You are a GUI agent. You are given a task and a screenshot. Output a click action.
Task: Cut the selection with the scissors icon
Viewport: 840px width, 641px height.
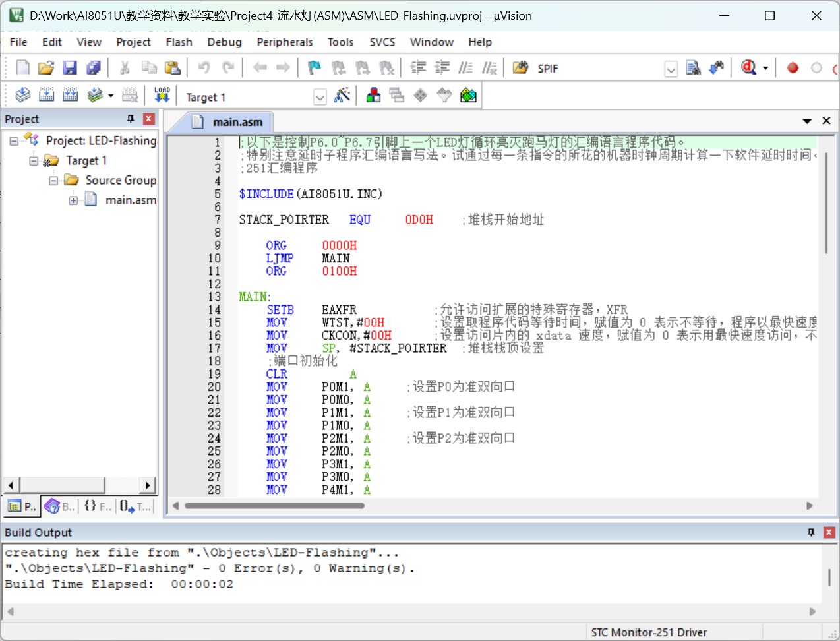(x=125, y=67)
